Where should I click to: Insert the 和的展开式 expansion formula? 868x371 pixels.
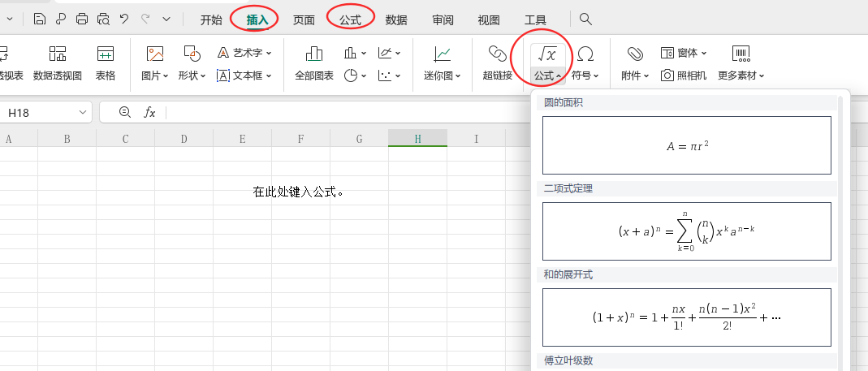[x=686, y=317]
